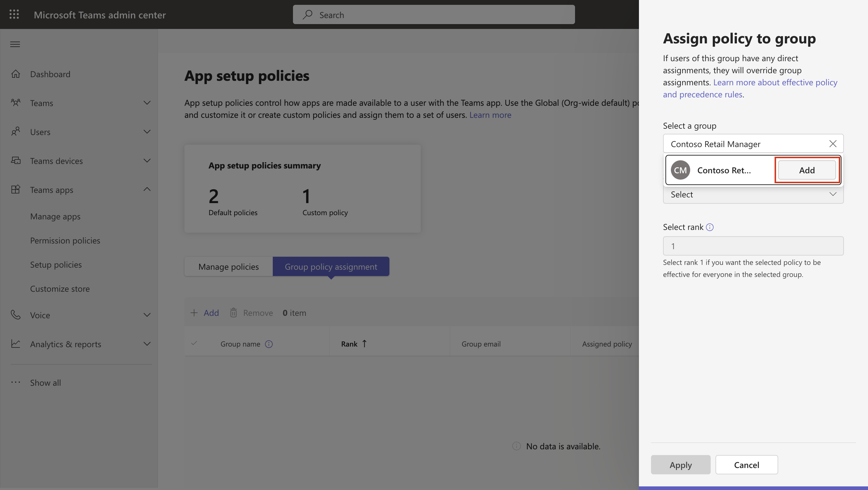
Task: Open the Learn more link in description
Action: tap(490, 115)
